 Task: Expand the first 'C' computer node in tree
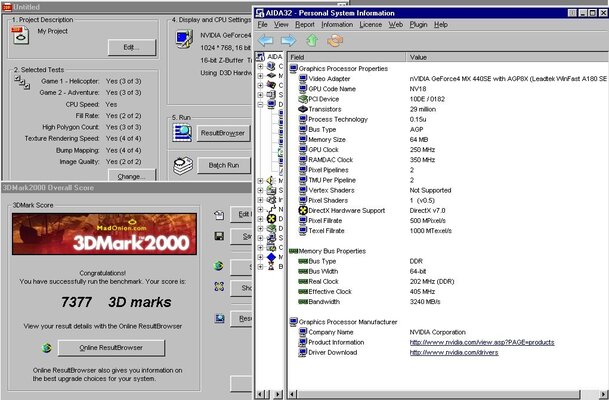tap(260, 66)
